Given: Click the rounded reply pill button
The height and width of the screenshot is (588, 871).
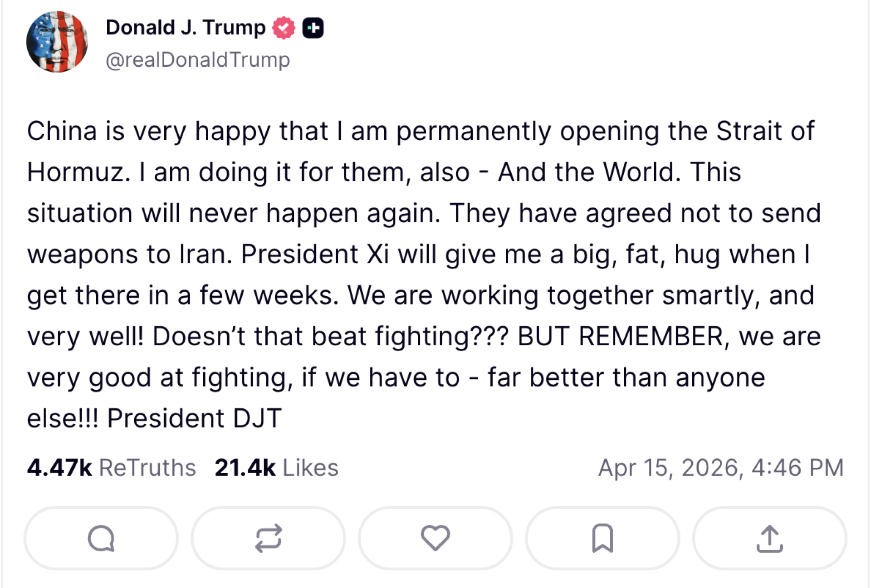Looking at the screenshot, I should tap(101, 538).
